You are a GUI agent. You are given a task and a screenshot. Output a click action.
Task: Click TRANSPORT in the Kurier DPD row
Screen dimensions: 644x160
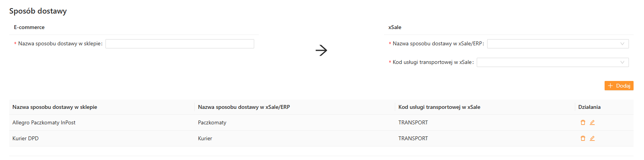[413, 139]
